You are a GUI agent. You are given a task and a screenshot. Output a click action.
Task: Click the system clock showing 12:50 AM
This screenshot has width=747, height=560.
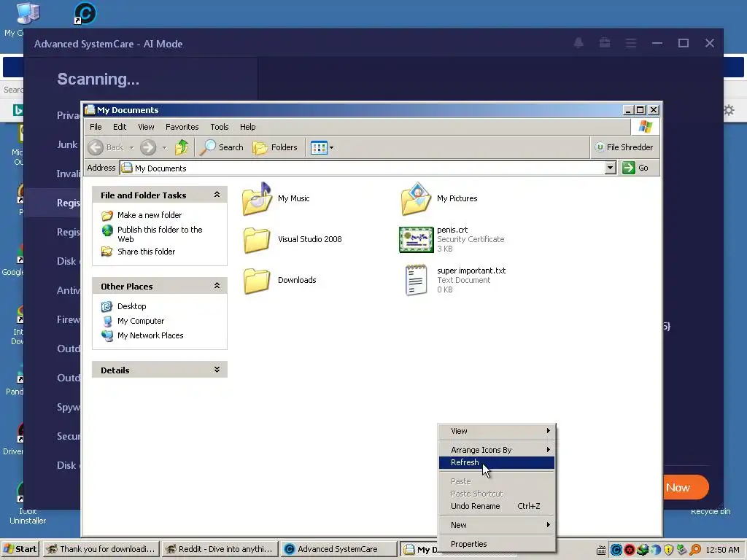(x=722, y=550)
